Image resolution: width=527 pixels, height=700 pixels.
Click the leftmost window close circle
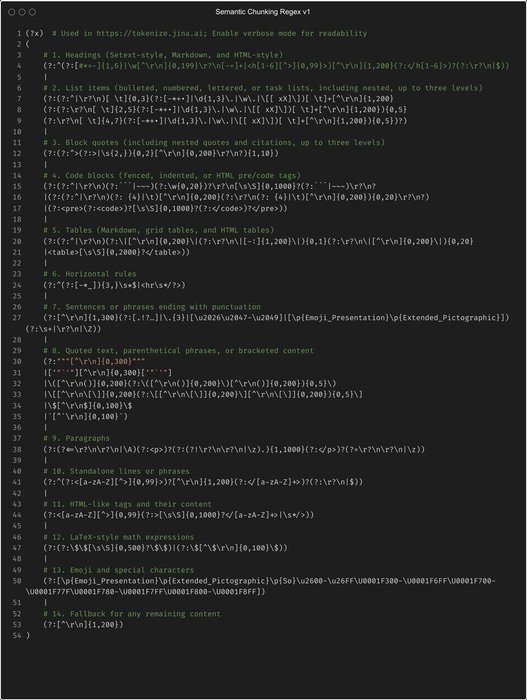(x=12, y=12)
